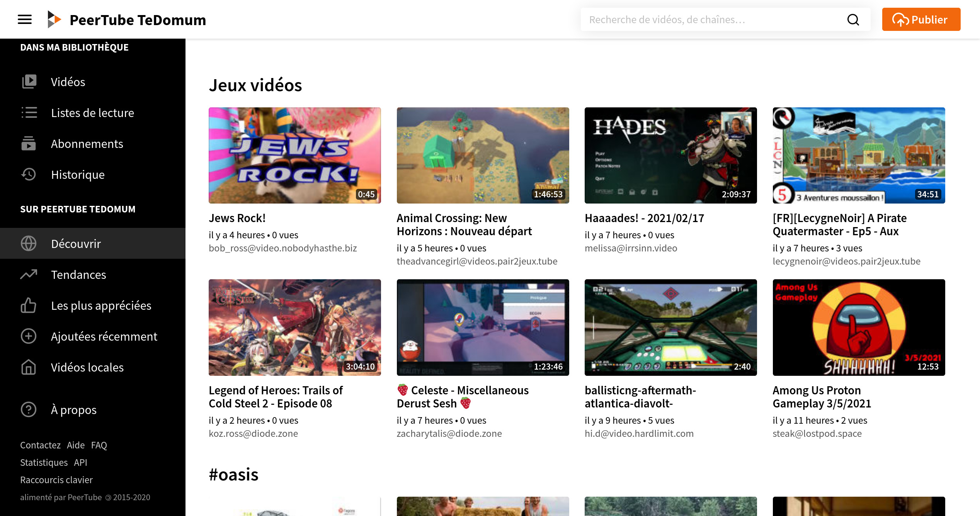Screen dimensions: 980x516
Task: Open the Hades video thumbnail
Action: [670, 155]
